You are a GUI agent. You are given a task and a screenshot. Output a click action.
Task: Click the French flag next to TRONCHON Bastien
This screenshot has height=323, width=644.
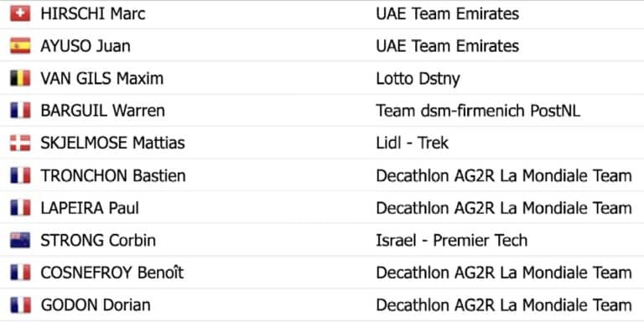pyautogui.click(x=20, y=175)
